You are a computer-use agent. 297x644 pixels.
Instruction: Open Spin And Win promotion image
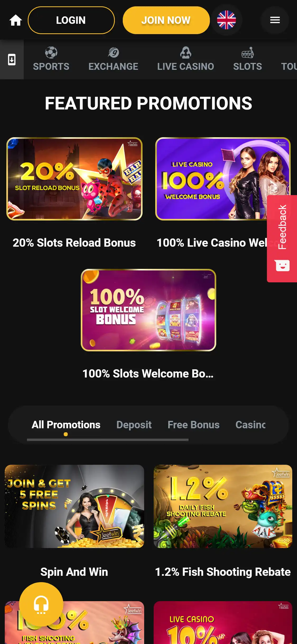(74, 506)
